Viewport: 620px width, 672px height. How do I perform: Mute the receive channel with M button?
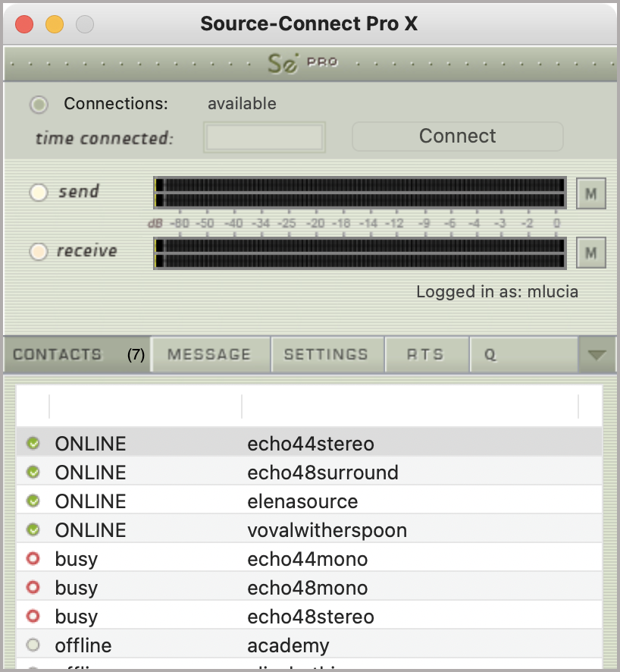pyautogui.click(x=591, y=253)
